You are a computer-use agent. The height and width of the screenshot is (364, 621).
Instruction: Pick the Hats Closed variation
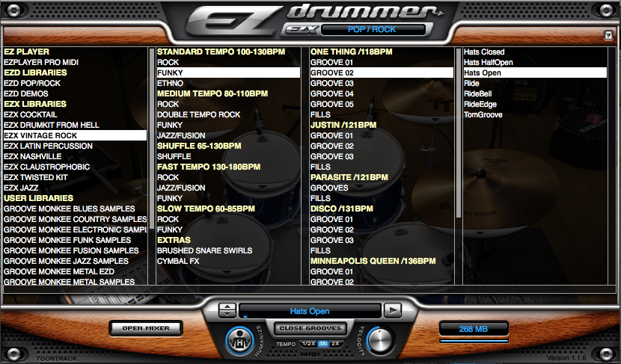pyautogui.click(x=535, y=52)
